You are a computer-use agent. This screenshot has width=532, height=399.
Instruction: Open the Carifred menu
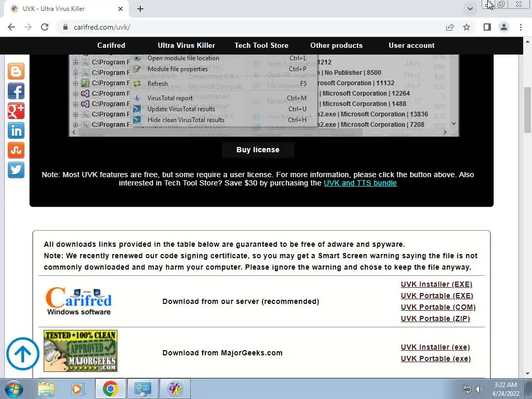[111, 46]
